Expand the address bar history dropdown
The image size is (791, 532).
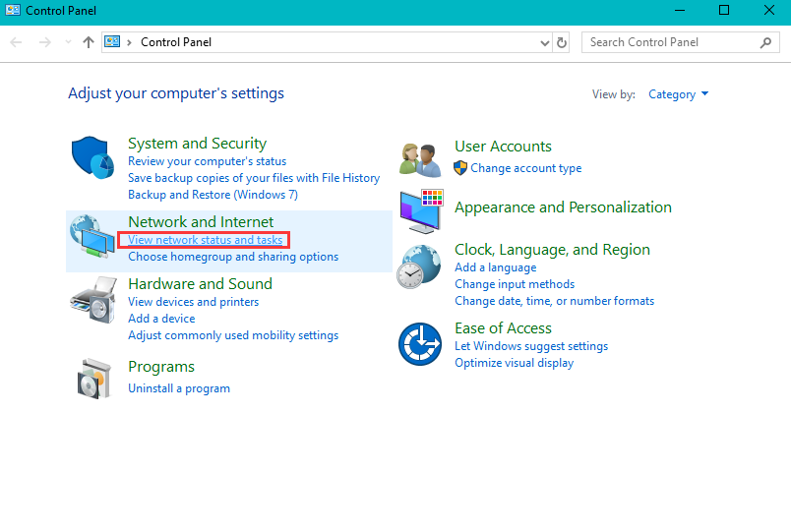pos(545,43)
